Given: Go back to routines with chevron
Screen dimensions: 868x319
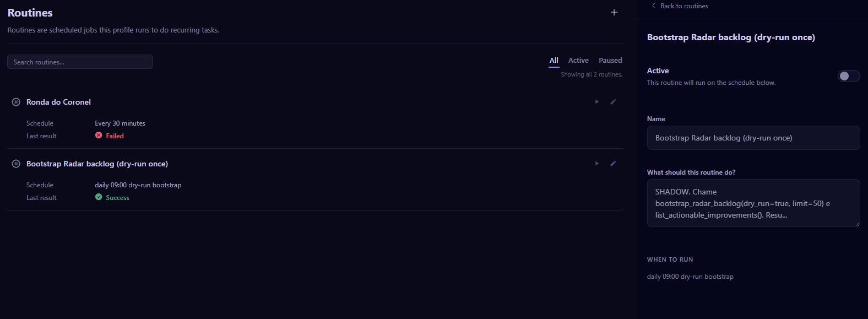Looking at the screenshot, I should tap(654, 6).
